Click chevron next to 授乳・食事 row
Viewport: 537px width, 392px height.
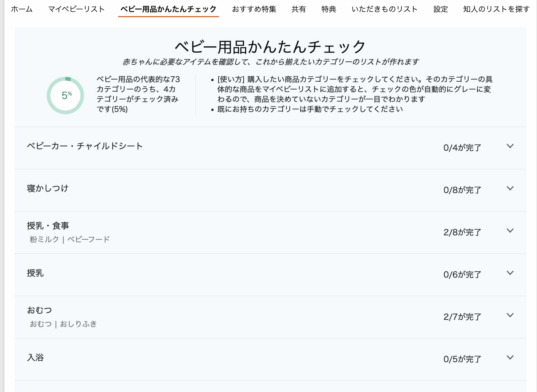click(x=510, y=231)
